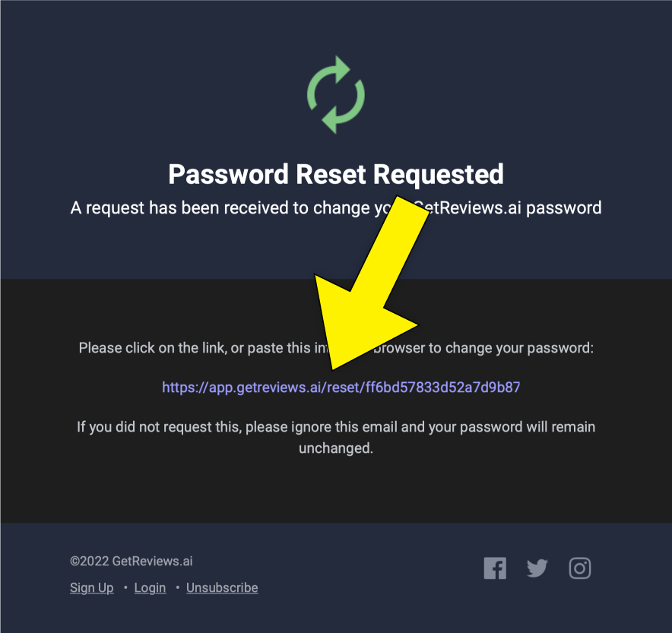Click the Sign Up link
672x633 pixels.
[91, 587]
